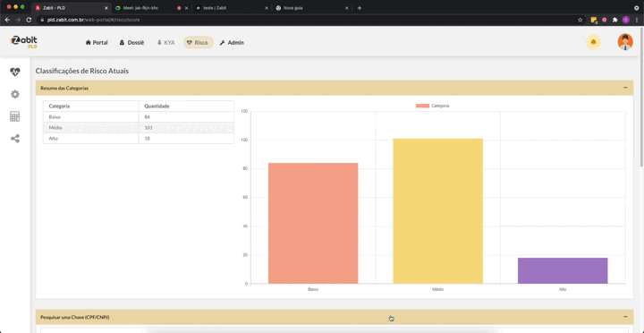Open the share nodes sidebar icon
The width and height of the screenshot is (644, 333).
[x=15, y=139]
